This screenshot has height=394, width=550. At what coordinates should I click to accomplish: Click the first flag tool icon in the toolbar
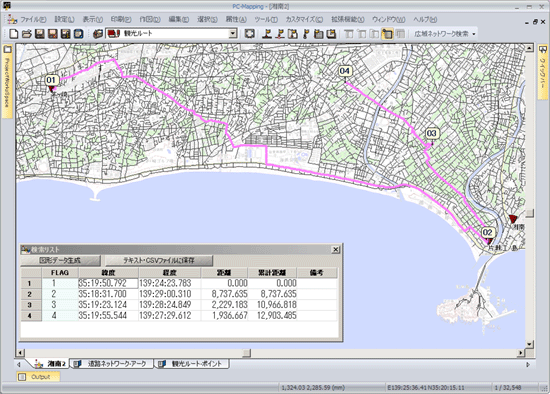267,34
